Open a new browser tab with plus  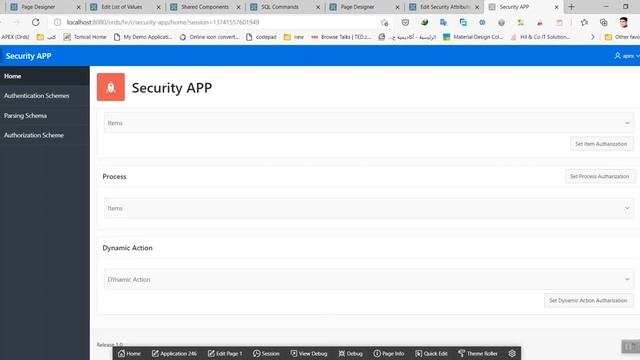[x=571, y=7]
